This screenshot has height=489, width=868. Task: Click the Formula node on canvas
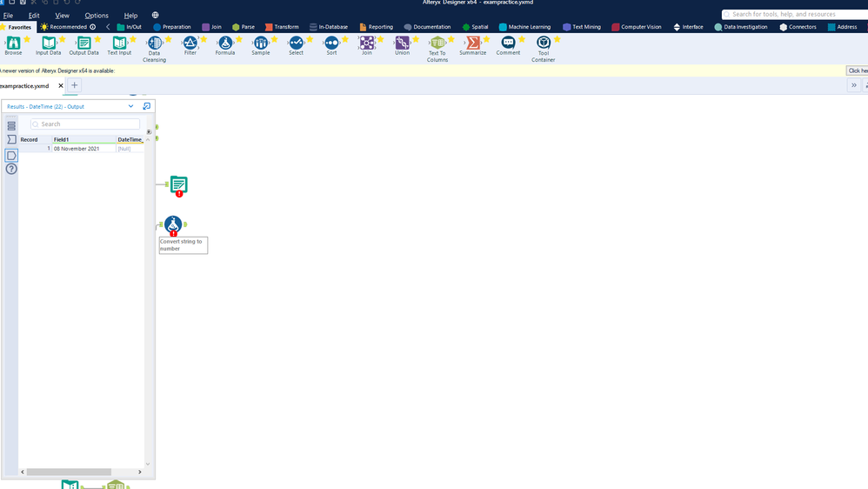click(173, 224)
